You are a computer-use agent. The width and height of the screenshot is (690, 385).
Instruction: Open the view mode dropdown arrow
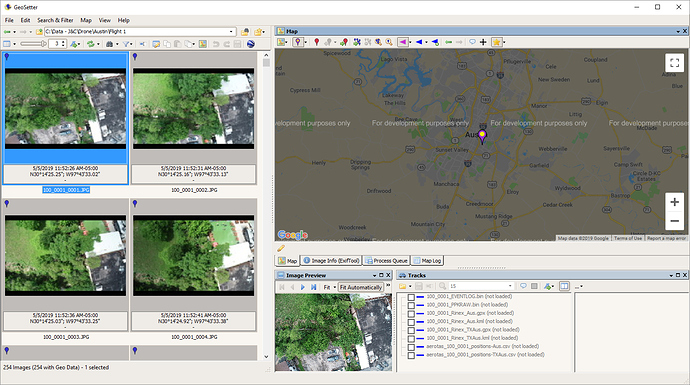tap(15, 44)
